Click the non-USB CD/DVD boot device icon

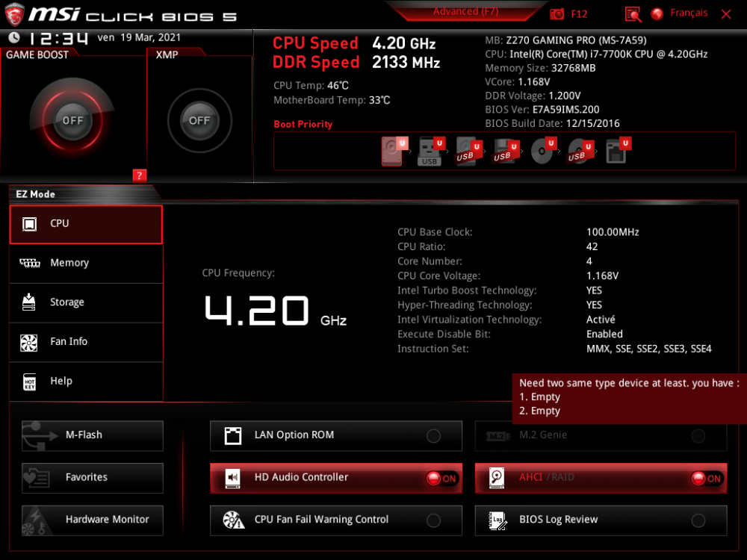point(542,152)
